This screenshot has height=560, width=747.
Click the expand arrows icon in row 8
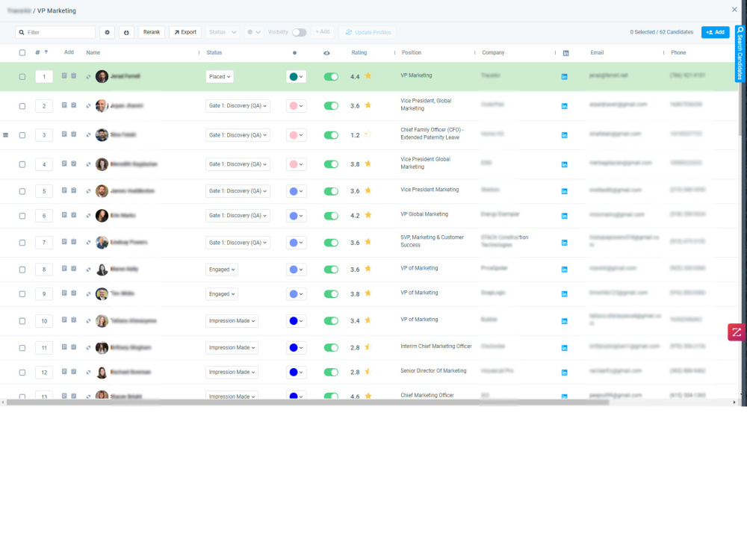pyautogui.click(x=88, y=270)
